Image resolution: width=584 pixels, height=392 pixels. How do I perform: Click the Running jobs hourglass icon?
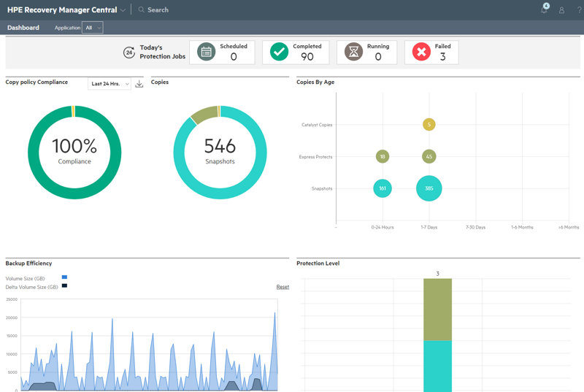353,52
